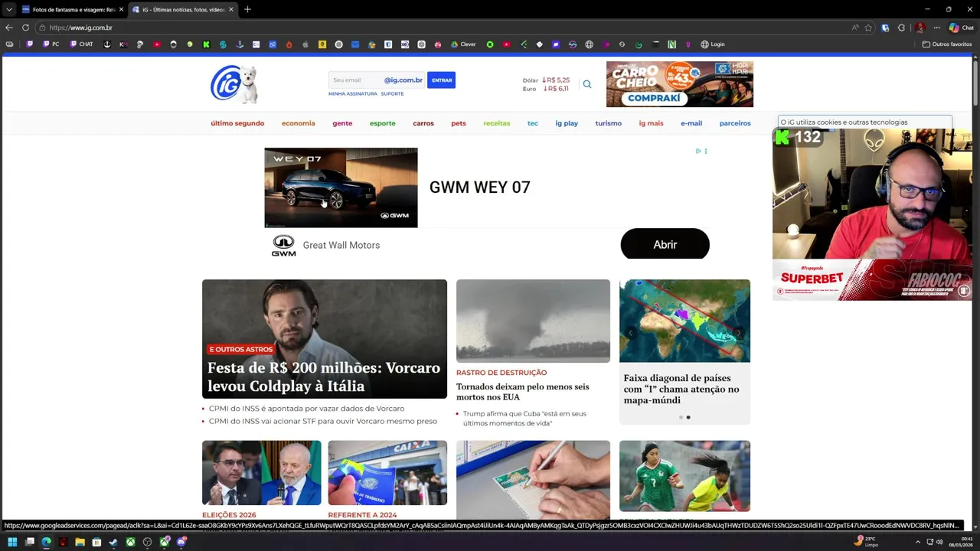
Task: Open CPMI do INSS vazar dados link
Action: pyautogui.click(x=306, y=409)
